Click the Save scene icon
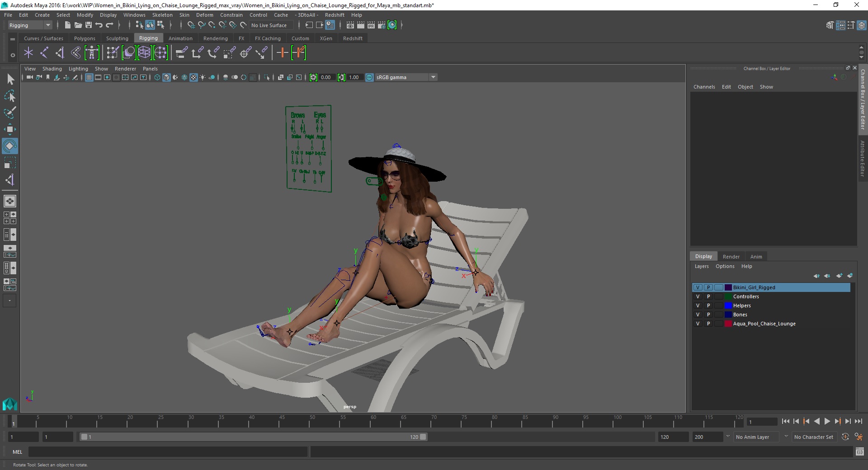This screenshot has height=470, width=868. point(89,25)
